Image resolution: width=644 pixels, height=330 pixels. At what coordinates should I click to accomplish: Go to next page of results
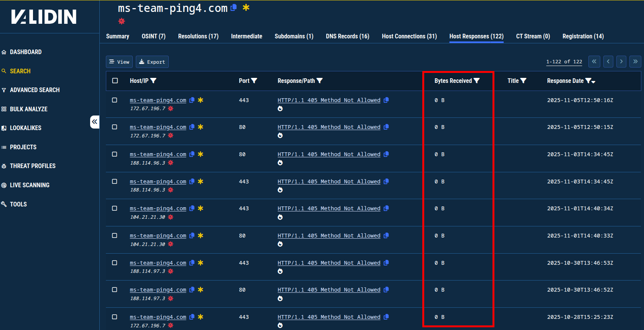point(621,61)
